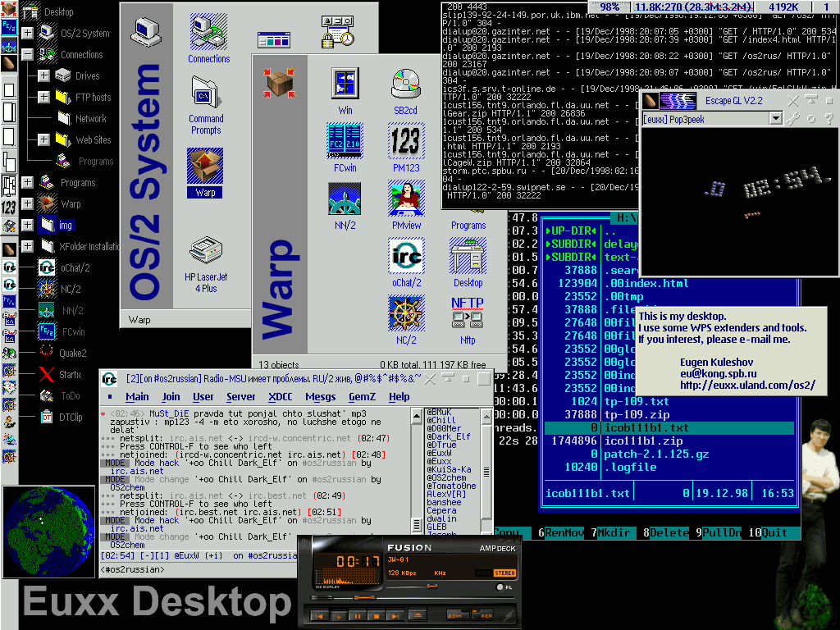Open Main menu in the irc window

coord(137,397)
